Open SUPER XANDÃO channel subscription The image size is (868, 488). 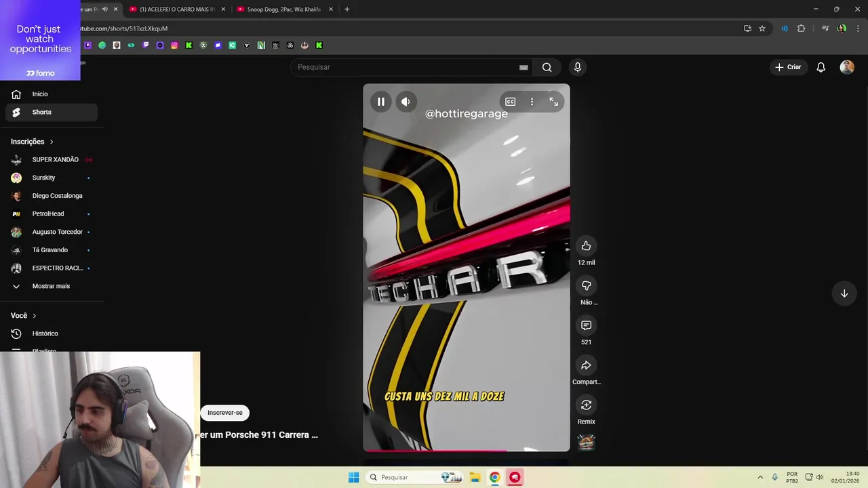point(52,159)
